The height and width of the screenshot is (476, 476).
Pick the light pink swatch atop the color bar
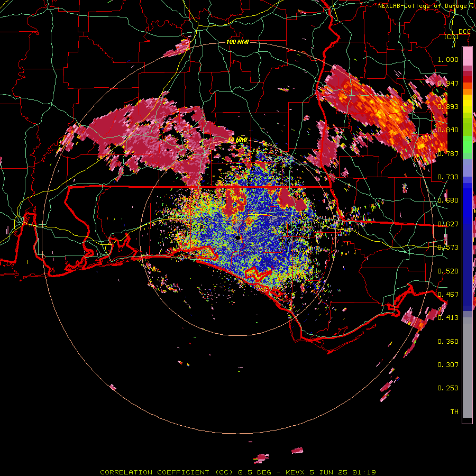click(x=467, y=57)
